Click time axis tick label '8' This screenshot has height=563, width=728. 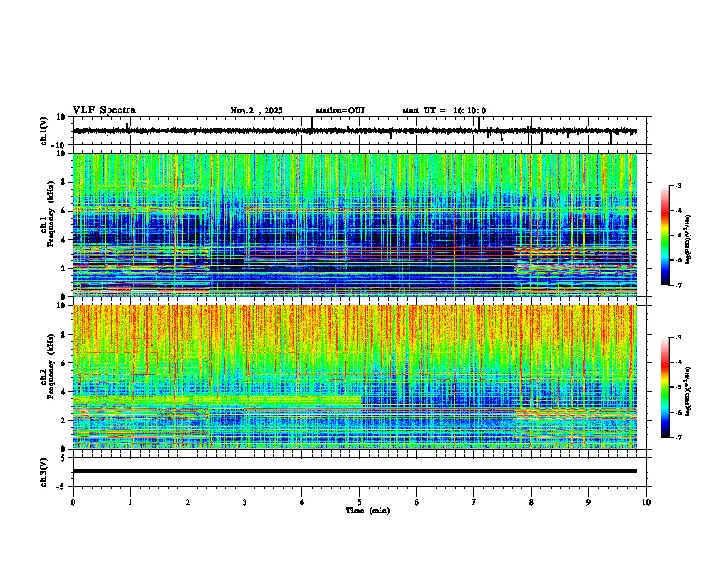pos(531,502)
